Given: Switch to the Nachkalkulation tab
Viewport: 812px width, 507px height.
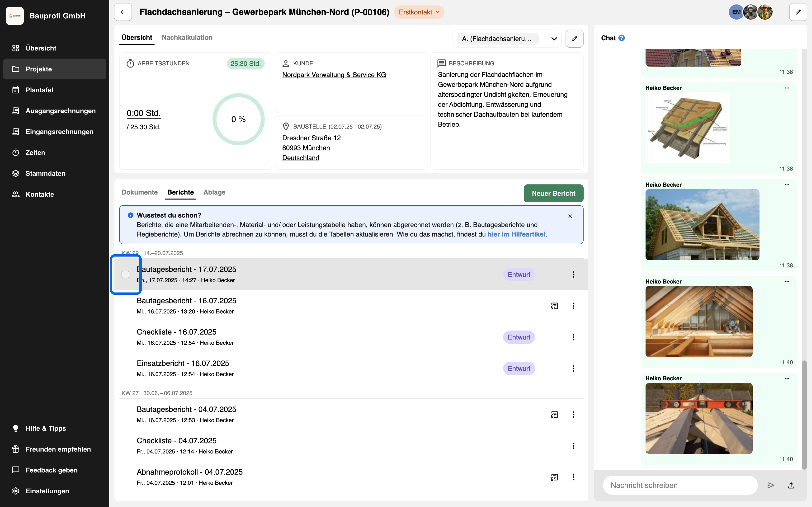Looking at the screenshot, I should [x=187, y=38].
